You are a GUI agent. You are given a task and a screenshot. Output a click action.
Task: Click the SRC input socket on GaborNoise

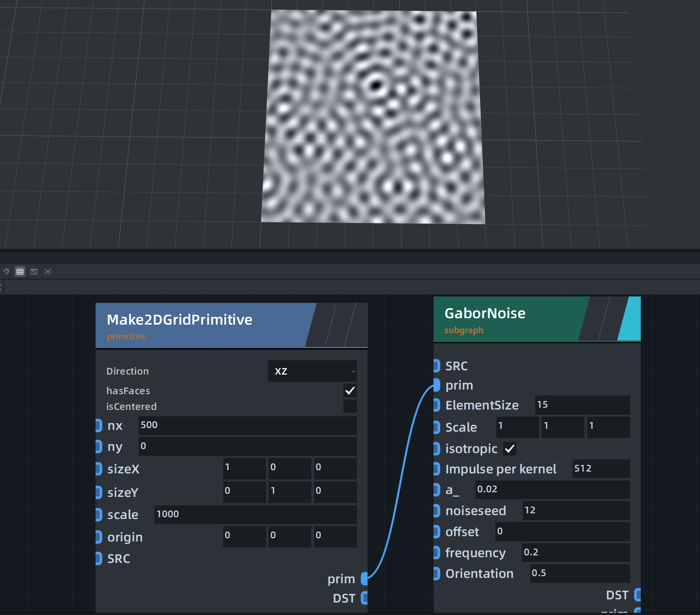pos(437,365)
